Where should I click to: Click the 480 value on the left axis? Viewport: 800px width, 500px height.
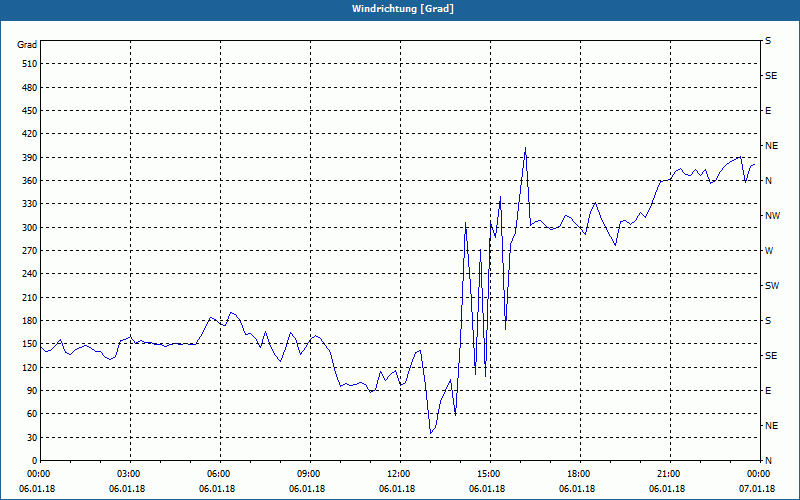click(x=30, y=87)
